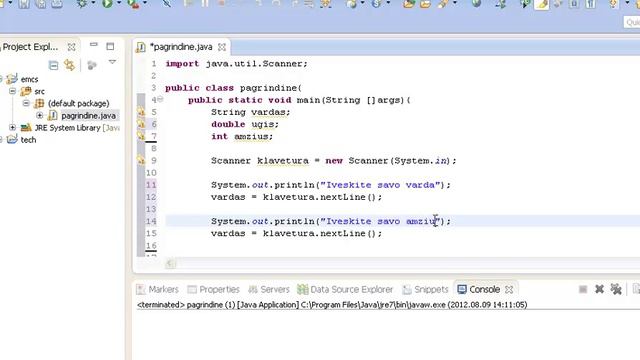Click the 'int amzius;' declaration
Image resolution: width=640 pixels, height=360 pixels.
pos(242,136)
